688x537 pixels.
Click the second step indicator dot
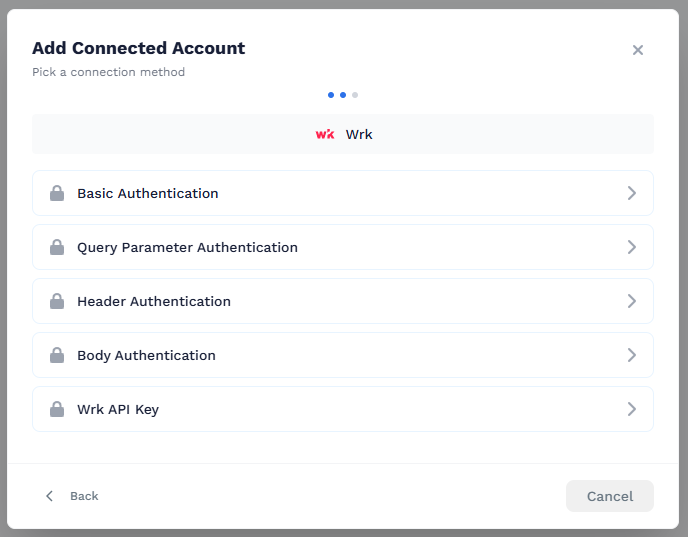(343, 95)
